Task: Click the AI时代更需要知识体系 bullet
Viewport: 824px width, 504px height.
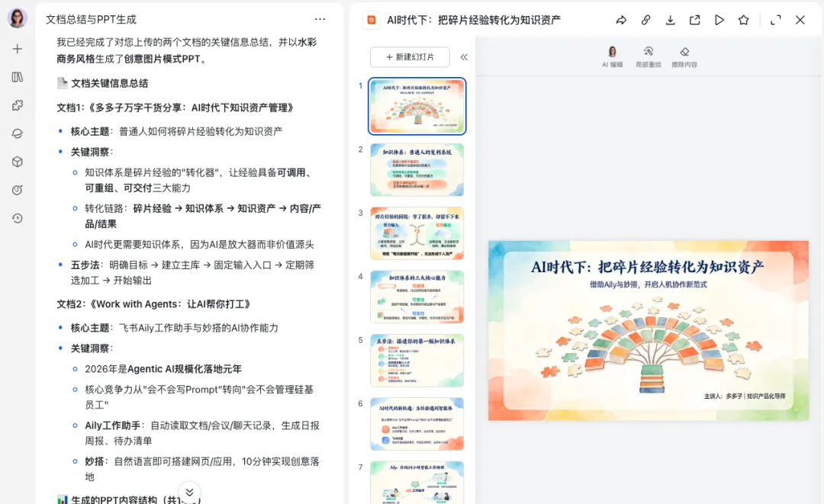Action: coord(200,244)
